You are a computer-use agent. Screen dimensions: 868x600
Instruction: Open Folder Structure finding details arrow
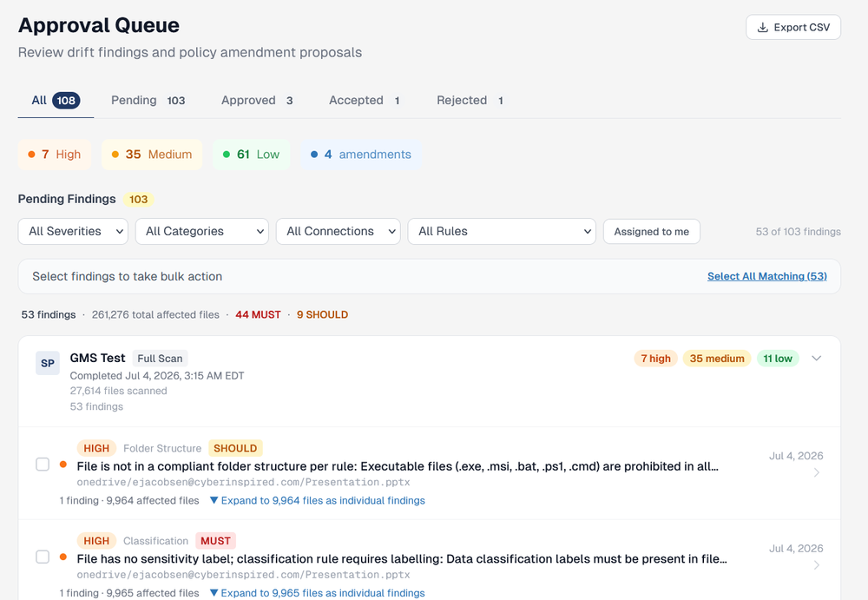point(817,472)
